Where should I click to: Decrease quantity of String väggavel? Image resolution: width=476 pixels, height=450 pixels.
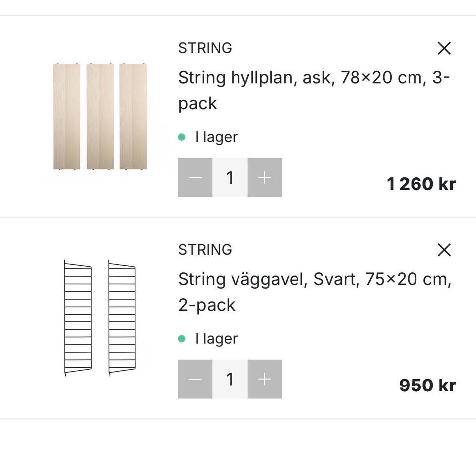click(195, 379)
